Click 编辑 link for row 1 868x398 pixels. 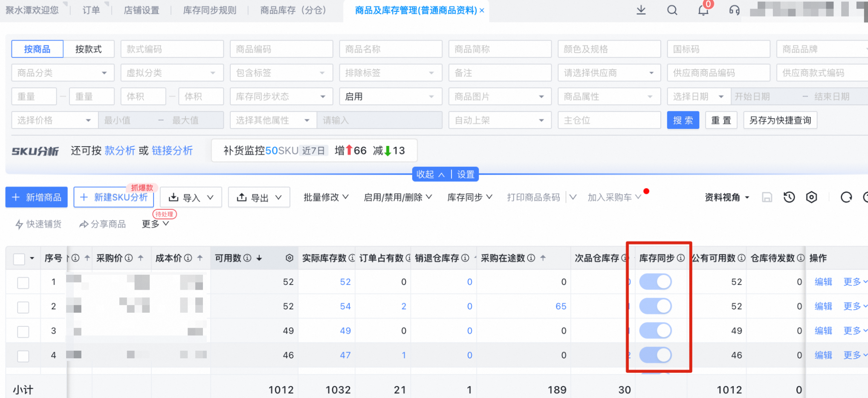pos(823,282)
